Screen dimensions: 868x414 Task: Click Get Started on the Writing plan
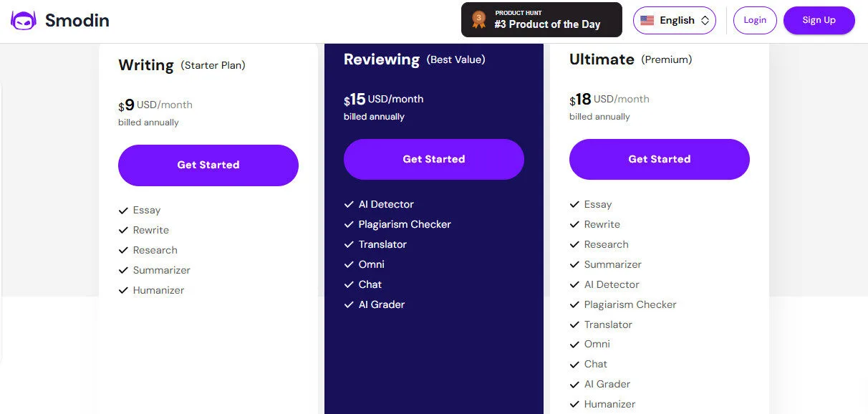tap(208, 165)
